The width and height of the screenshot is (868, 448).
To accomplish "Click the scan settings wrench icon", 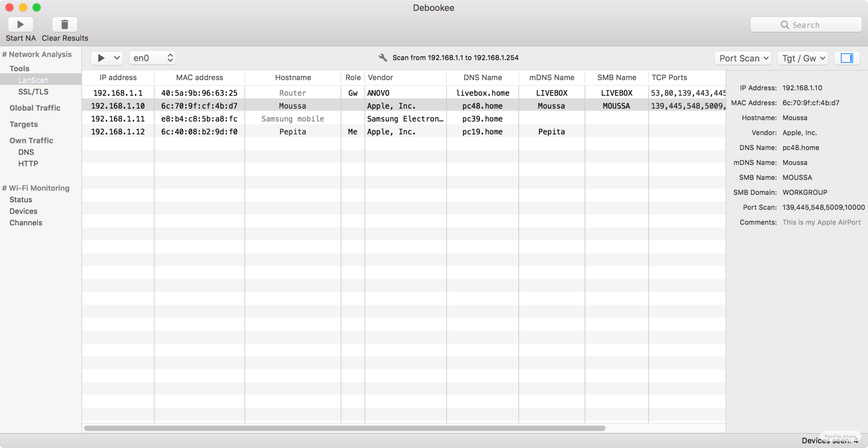I will [x=383, y=58].
